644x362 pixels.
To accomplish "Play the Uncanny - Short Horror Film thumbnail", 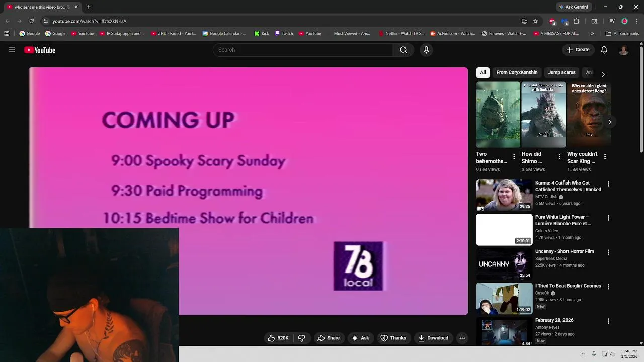I will pyautogui.click(x=504, y=264).
